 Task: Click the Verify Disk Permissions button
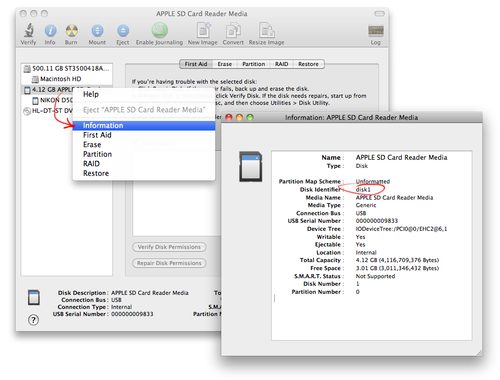(169, 247)
